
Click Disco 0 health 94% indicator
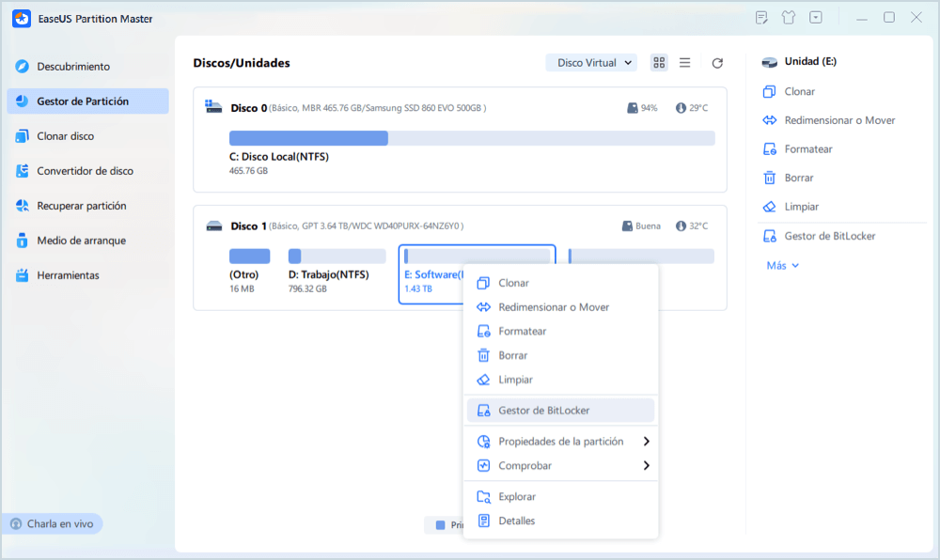642,108
